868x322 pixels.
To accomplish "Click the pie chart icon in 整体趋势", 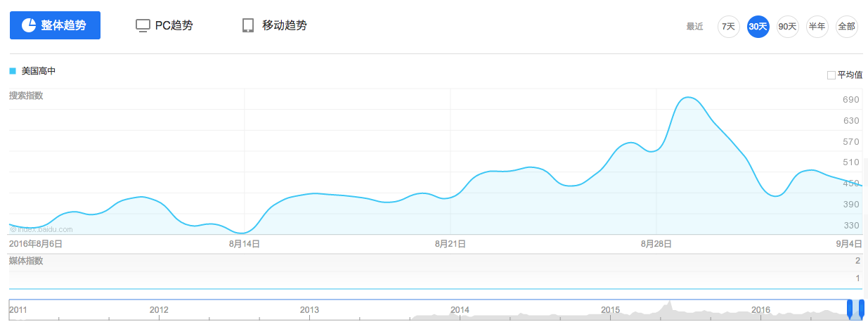I will (29, 25).
